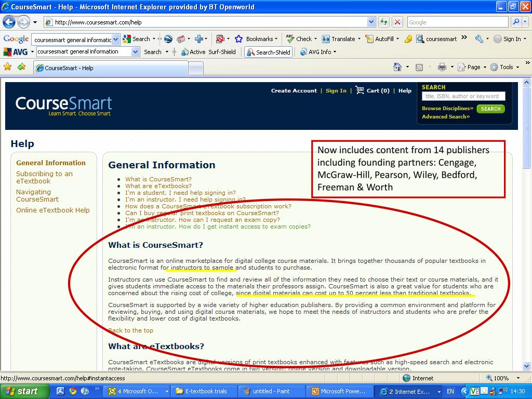This screenshot has height=399, width=532.
Task: Open Subscribing to an eTextbook sidebar link
Action: (44, 178)
